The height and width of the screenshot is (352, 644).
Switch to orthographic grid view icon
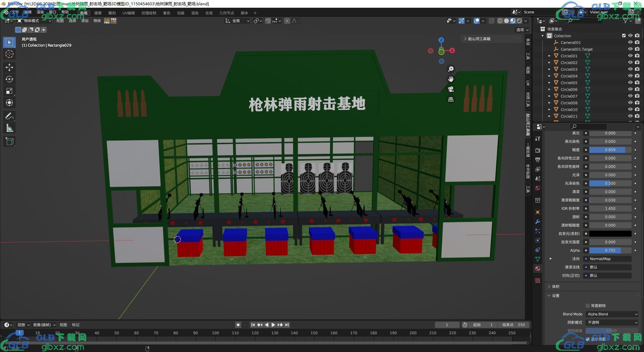pyautogui.click(x=451, y=100)
